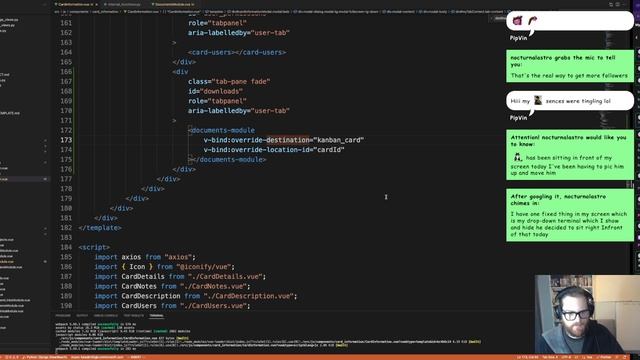640x360 pixels.
Task: Open the DEBUG CONSOLE panel tab
Action: (106, 316)
